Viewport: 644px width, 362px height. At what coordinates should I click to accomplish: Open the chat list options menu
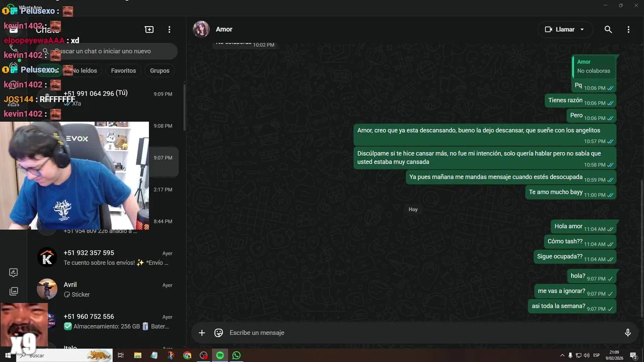pos(170,30)
